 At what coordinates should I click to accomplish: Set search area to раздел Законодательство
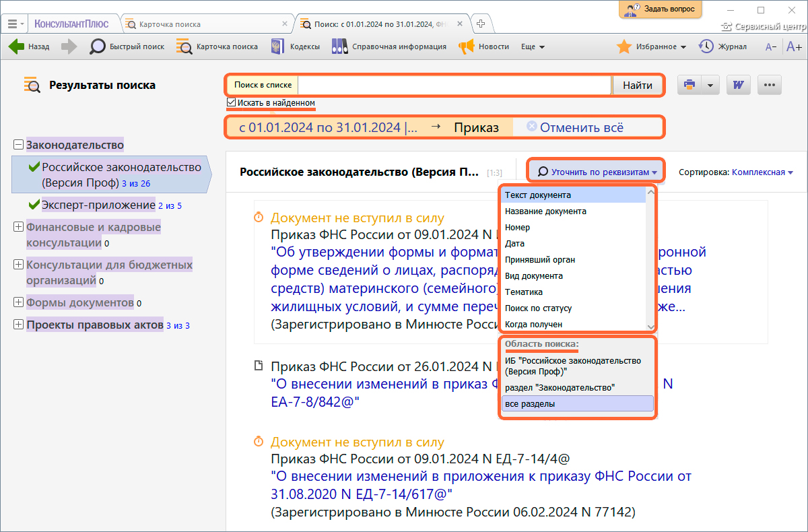coord(578,387)
